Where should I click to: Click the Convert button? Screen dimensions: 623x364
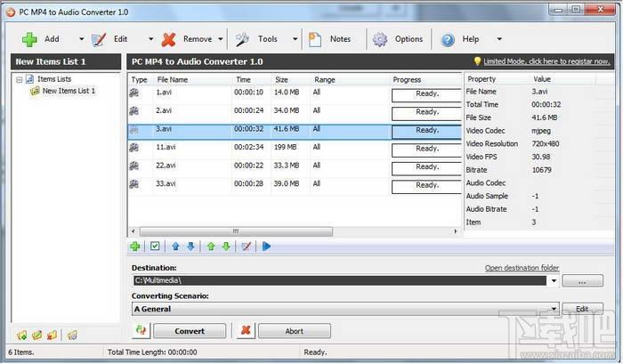[190, 331]
